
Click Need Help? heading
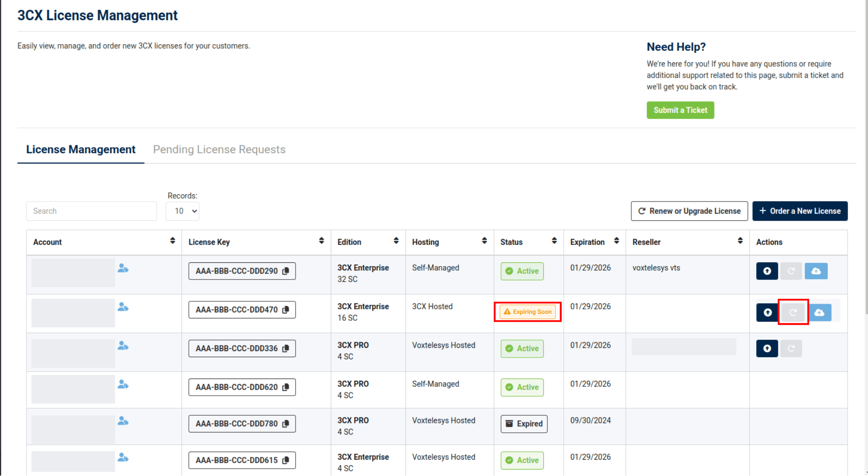pos(676,47)
